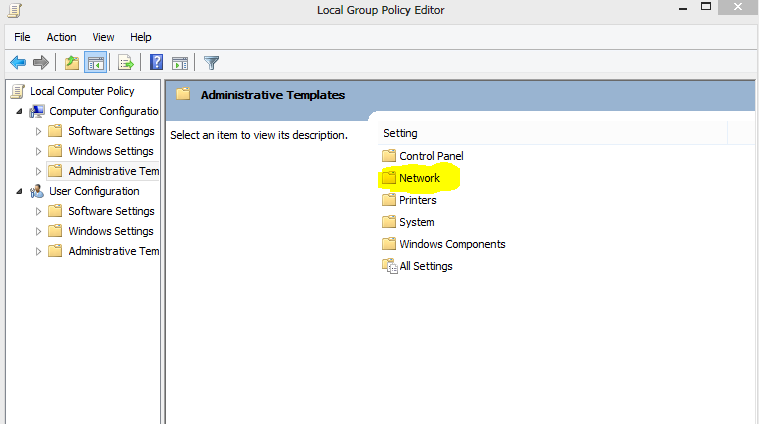Click the title bar app icon
759x424 pixels.
(15, 10)
